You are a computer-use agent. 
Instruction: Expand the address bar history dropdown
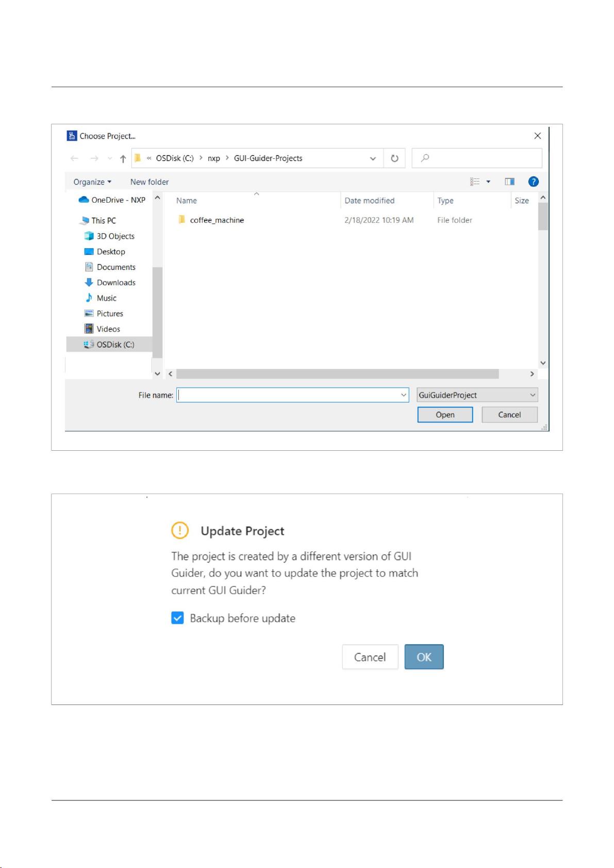point(373,158)
